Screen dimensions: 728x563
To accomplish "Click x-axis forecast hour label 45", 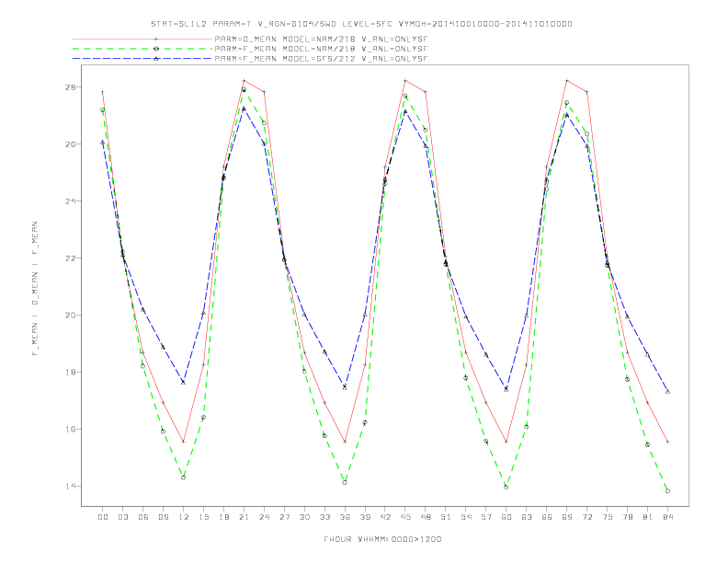I will (x=405, y=517).
